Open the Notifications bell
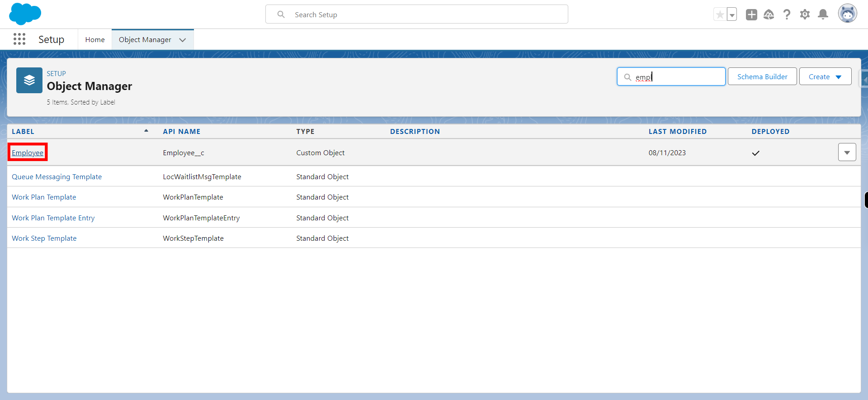The width and height of the screenshot is (868, 400). [823, 14]
